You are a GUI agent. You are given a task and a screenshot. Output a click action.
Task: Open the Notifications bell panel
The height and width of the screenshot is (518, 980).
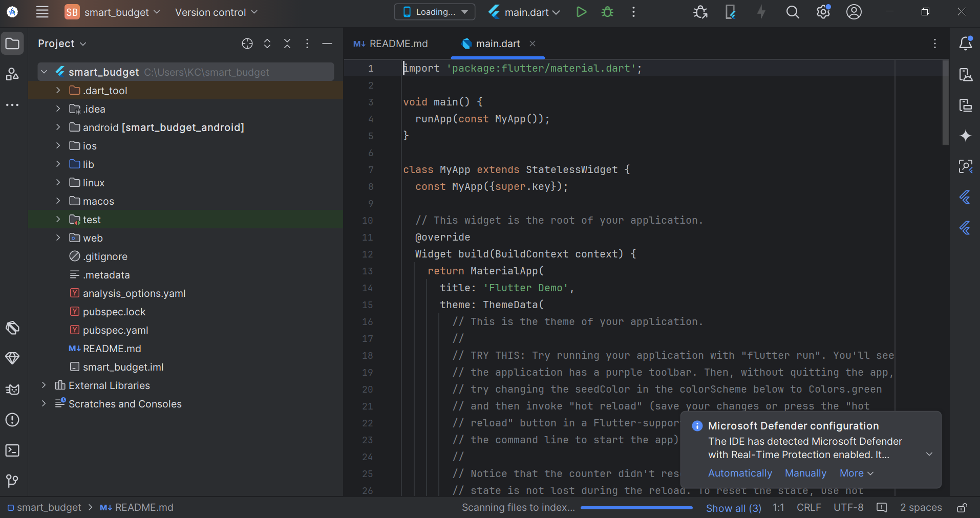pyautogui.click(x=966, y=44)
